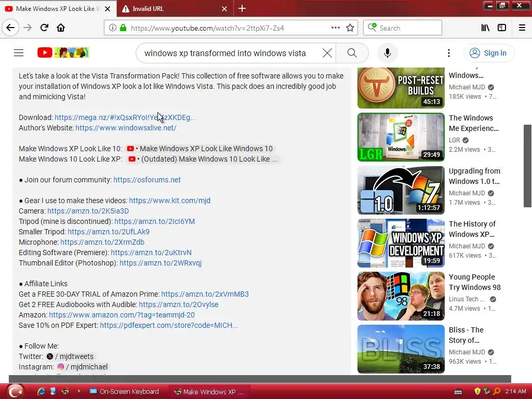Open Young People Try Windows 98 thumbnail
This screenshot has width=532, height=399.
(x=401, y=296)
